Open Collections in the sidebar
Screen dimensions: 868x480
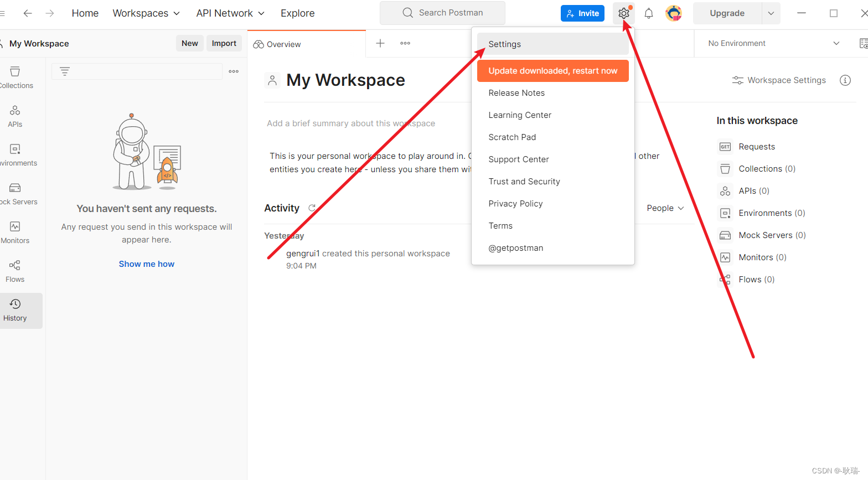[15, 78]
